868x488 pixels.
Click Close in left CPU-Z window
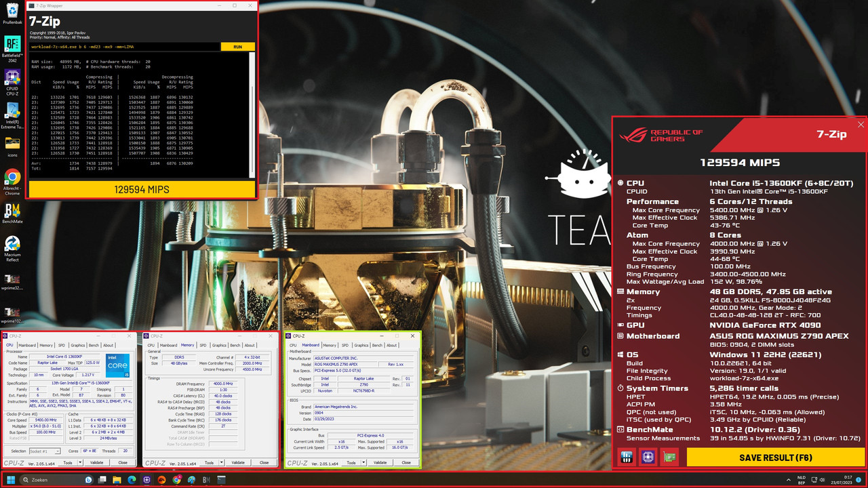tap(123, 462)
